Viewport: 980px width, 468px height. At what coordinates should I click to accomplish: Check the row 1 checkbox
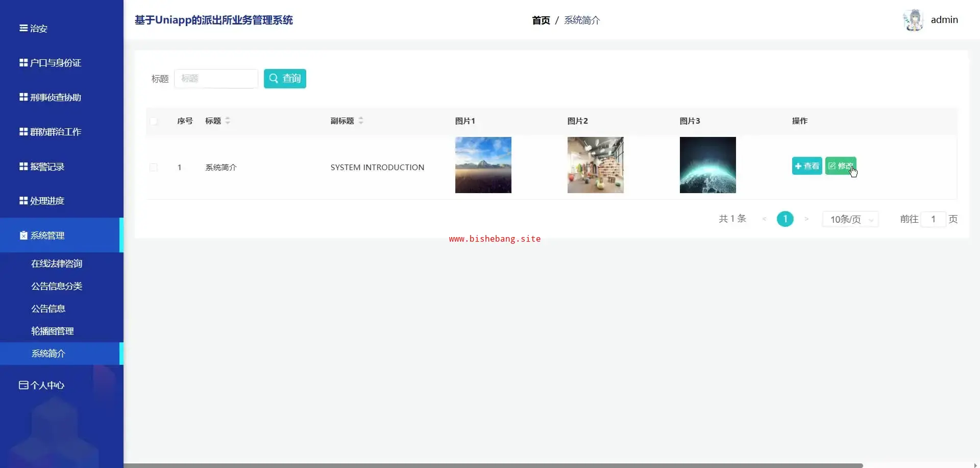coord(154,168)
